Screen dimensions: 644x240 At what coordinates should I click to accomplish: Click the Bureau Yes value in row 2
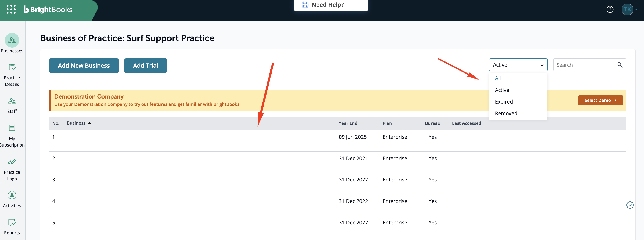point(432,158)
